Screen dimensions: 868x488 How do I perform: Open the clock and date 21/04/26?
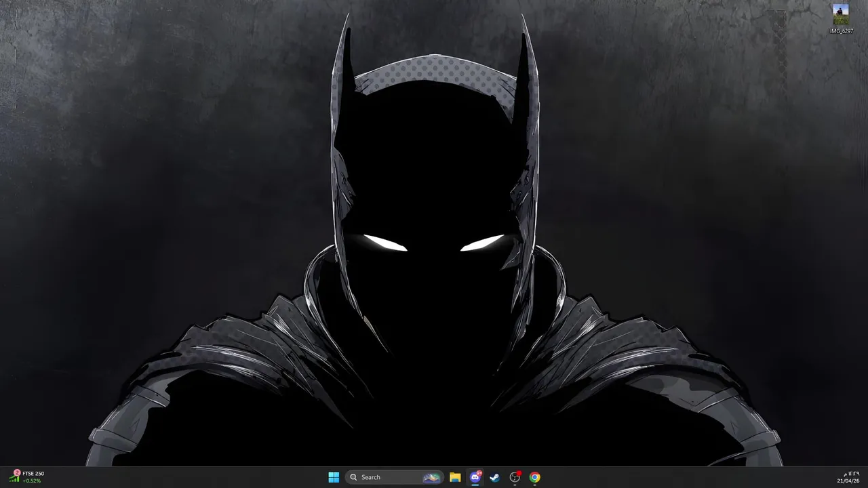[848, 477]
